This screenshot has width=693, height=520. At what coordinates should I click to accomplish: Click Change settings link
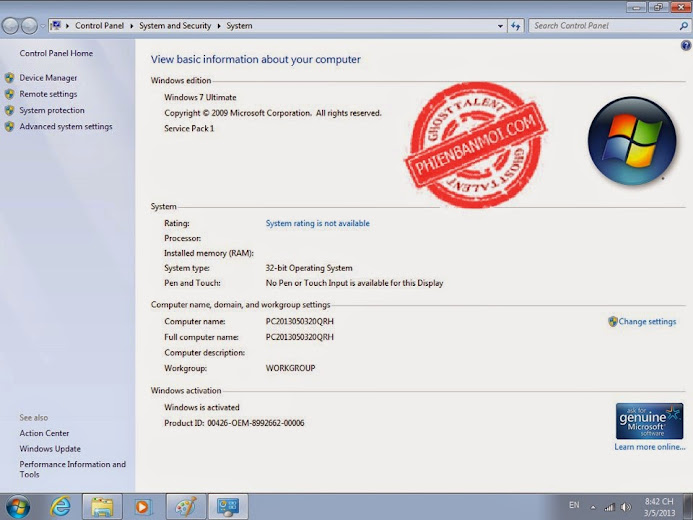point(647,322)
